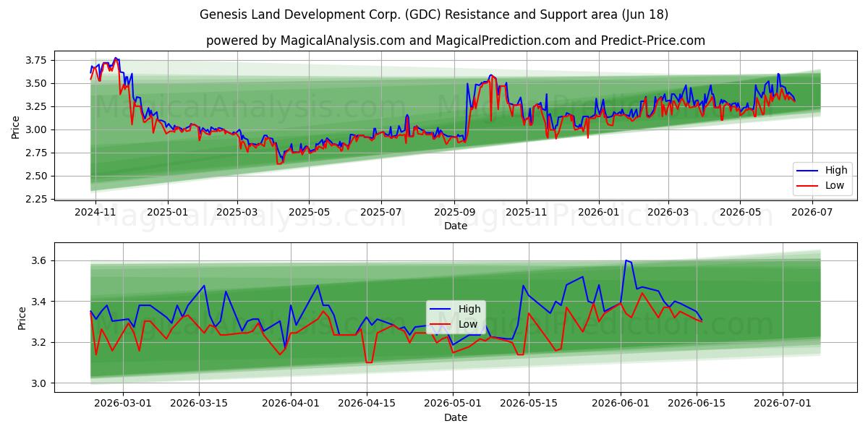This screenshot has height=434, width=868.
Task: Click the 2025-07 tick label
Action: point(381,212)
